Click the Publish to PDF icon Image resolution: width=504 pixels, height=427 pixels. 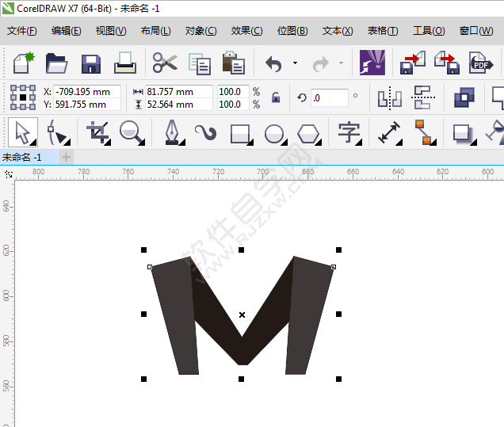point(480,63)
